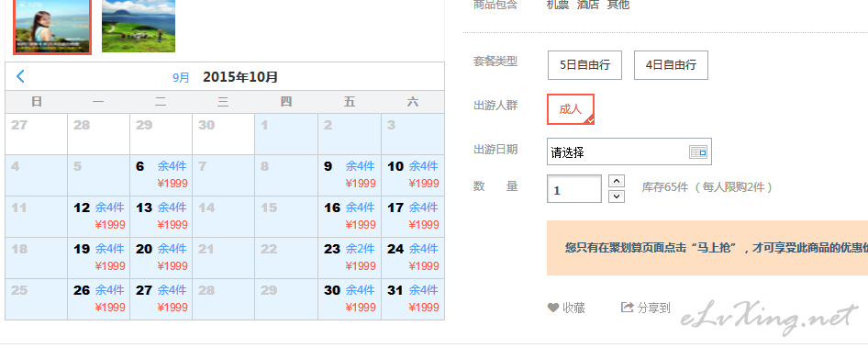Viewport: 868px width, 348px height.
Task: Pick October 13 on calendar
Action: 161,217
